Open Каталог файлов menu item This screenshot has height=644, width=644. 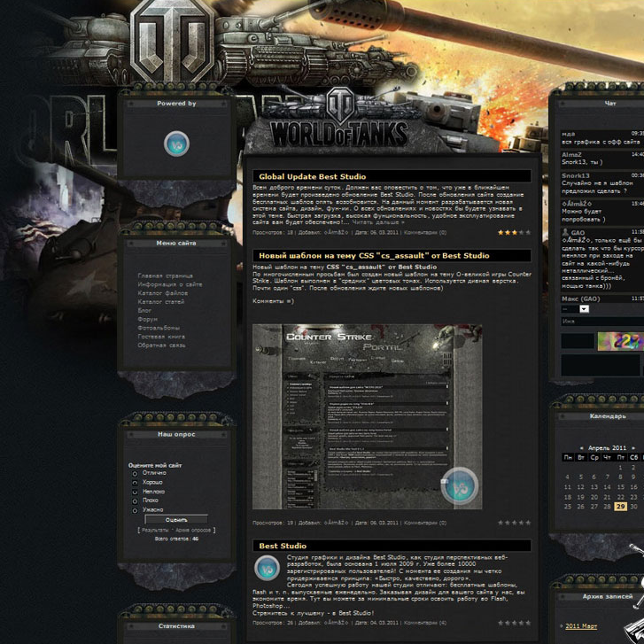coord(163,293)
